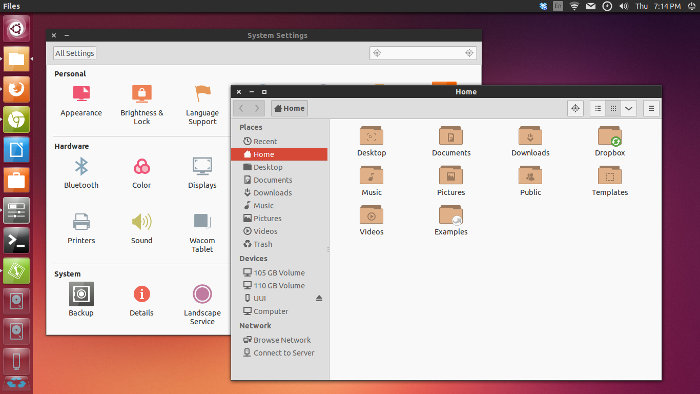The height and width of the screenshot is (394, 700).
Task: Open LibreOffice Writer from launcher
Action: click(17, 150)
